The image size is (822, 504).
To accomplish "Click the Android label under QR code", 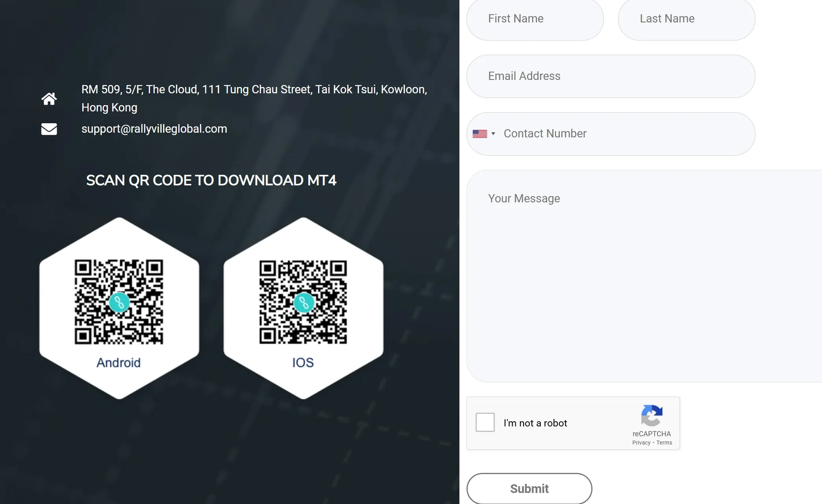I will click(x=118, y=363).
